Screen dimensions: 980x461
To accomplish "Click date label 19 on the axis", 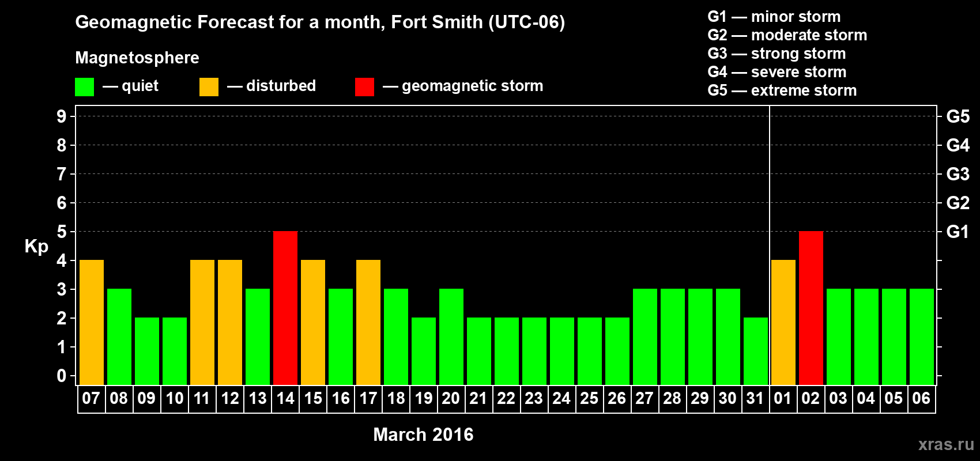I will point(423,398).
